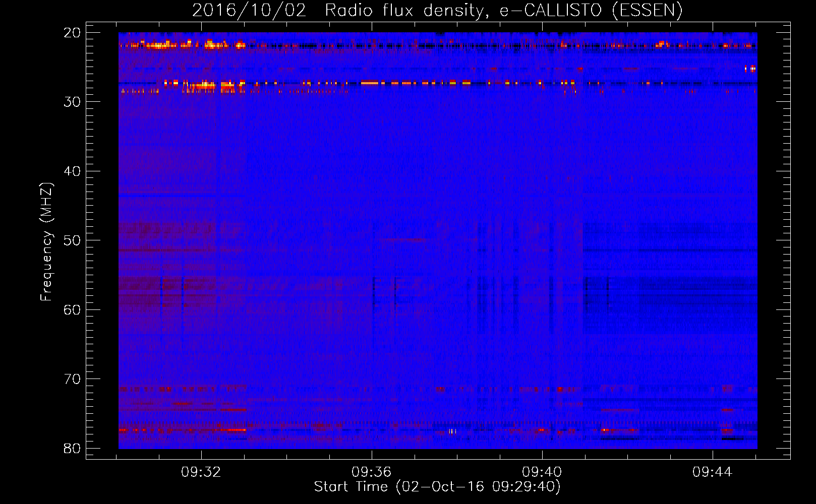
Task: Click the 09:36 time tick label
Action: tap(372, 472)
